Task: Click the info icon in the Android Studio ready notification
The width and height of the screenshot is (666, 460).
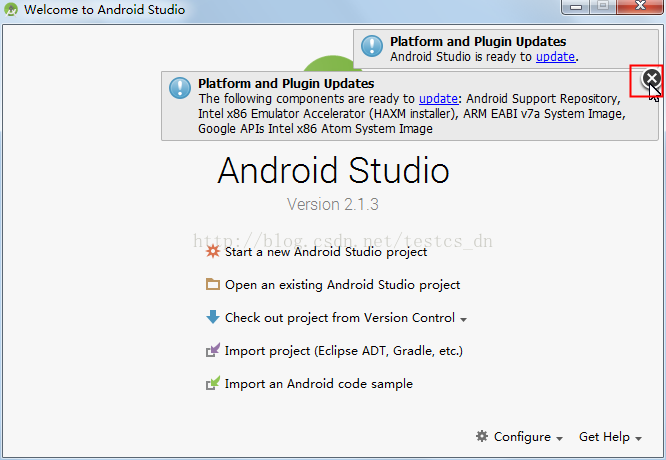Action: pos(372,46)
